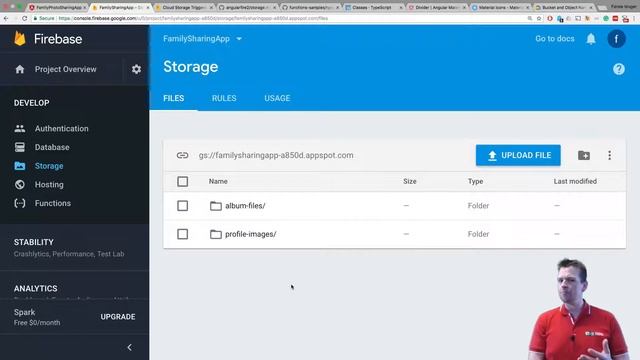
Task: Click the Name column header
Action: 218,181
